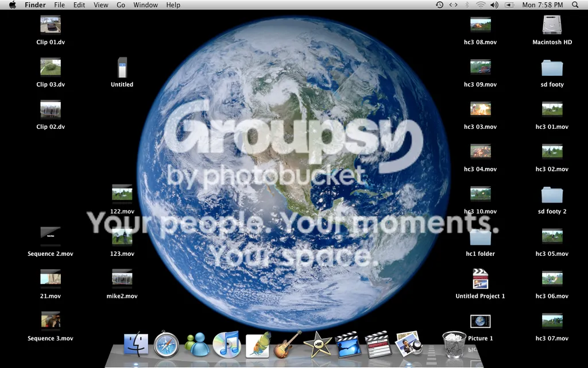Open iTunes from the Dock
Screen dimensions: 588x368
coord(226,344)
